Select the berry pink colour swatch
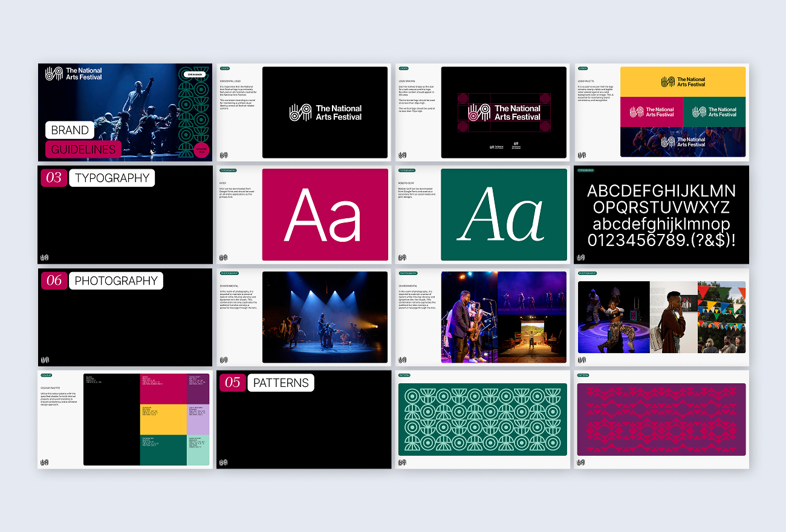 coord(164,389)
